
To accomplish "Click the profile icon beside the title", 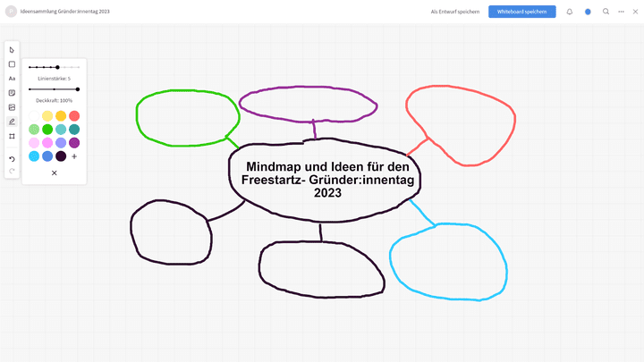I will pyautogui.click(x=11, y=12).
